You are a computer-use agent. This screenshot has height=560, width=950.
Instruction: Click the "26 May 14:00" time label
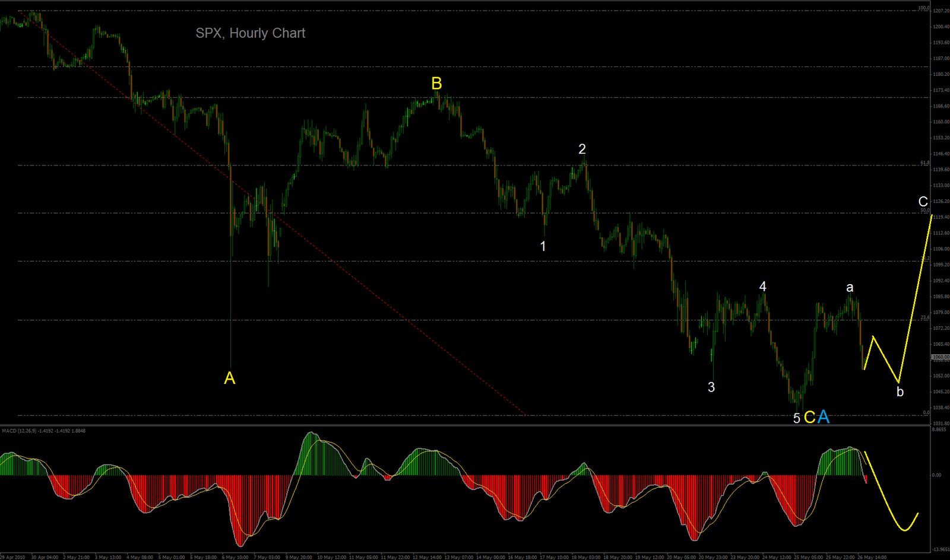click(872, 557)
